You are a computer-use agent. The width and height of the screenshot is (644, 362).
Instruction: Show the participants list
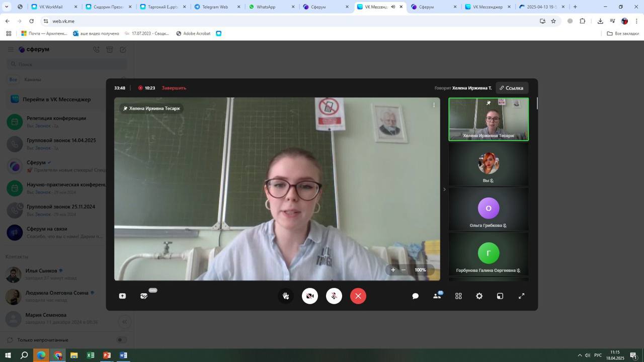[x=437, y=296]
